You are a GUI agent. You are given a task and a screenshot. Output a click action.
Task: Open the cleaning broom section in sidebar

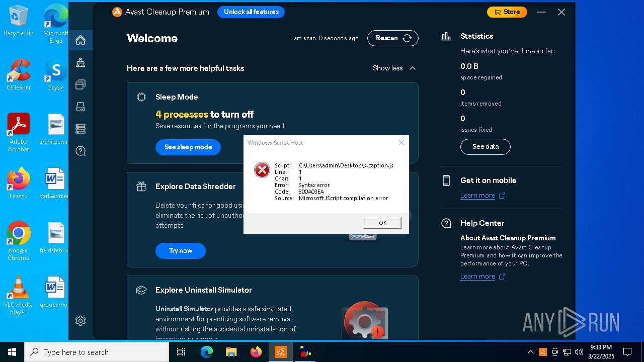coord(80,62)
